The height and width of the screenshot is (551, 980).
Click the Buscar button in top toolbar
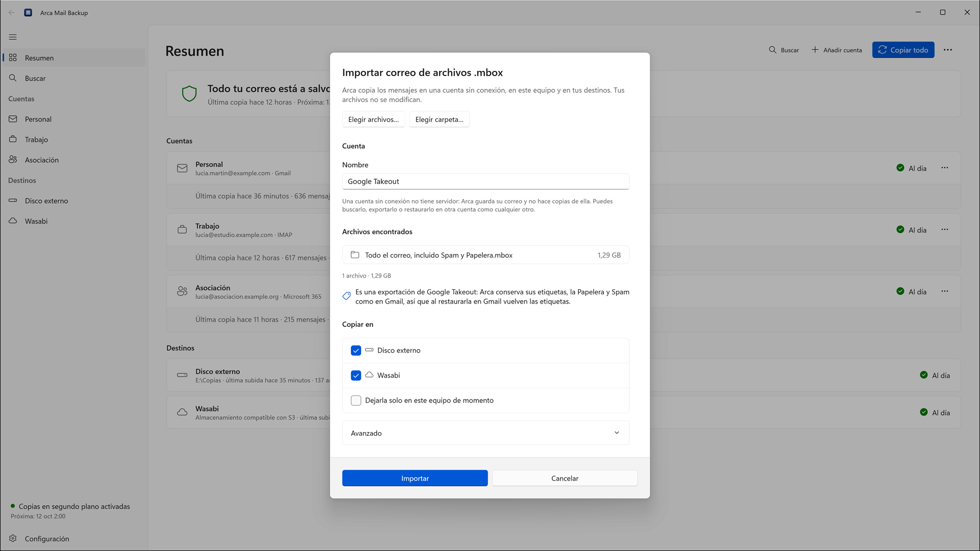tap(783, 50)
